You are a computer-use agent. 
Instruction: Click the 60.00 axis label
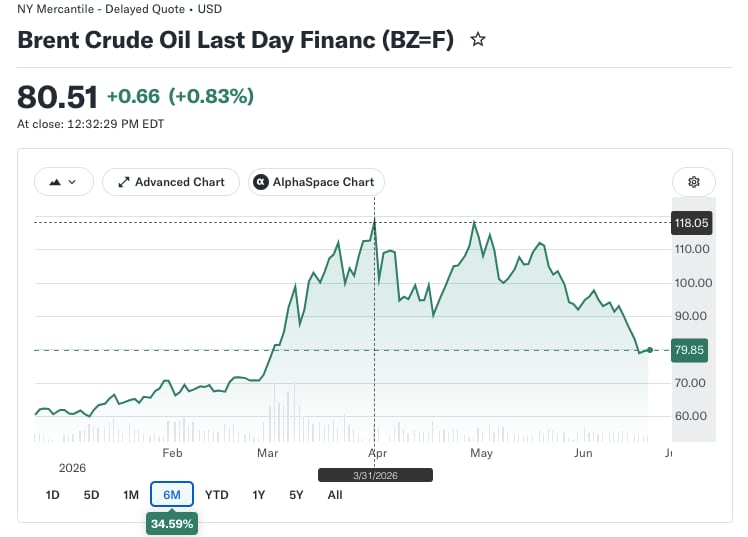(x=690, y=416)
